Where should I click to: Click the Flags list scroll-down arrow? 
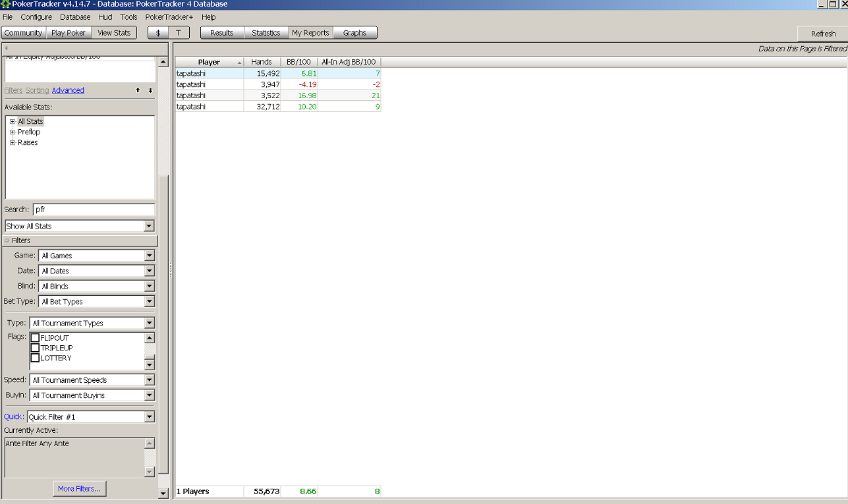(150, 365)
